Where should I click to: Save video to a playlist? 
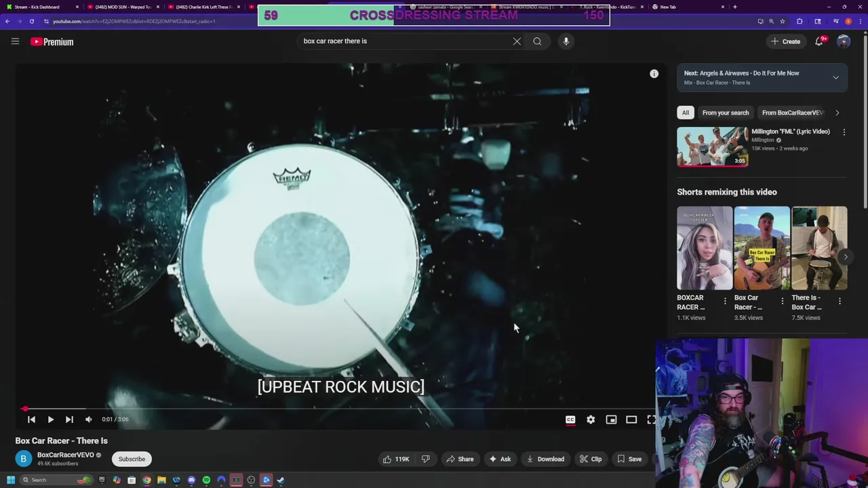click(629, 459)
